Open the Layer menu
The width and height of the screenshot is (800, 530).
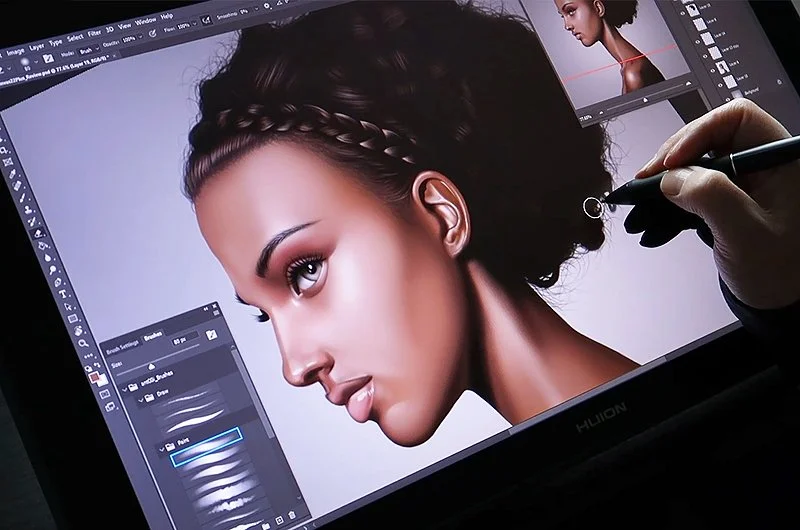(x=36, y=47)
